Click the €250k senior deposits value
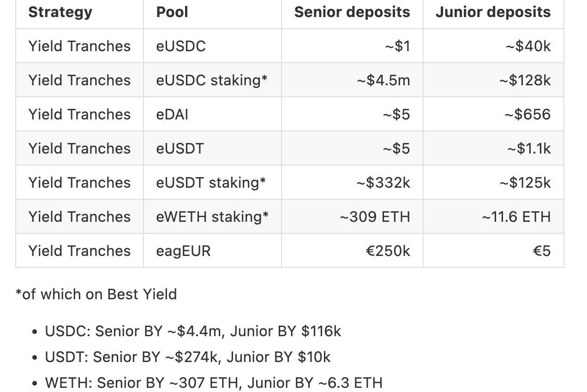The width and height of the screenshot is (587, 392). click(x=388, y=251)
